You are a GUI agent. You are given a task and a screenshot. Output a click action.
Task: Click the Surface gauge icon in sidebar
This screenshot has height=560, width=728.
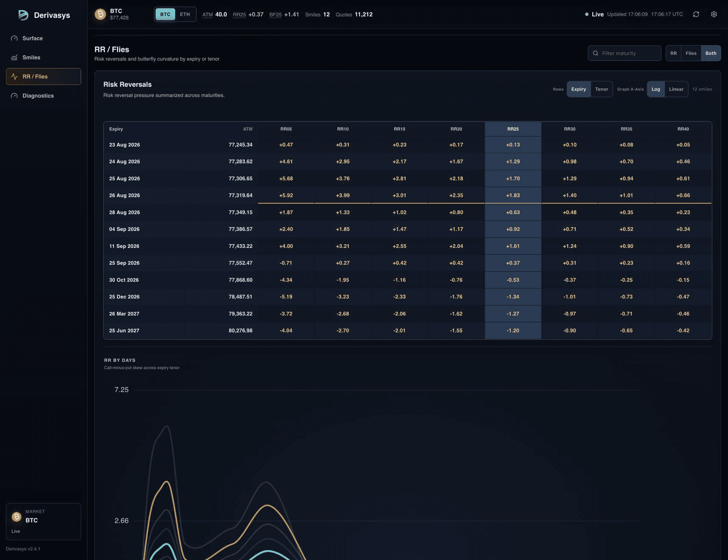point(14,38)
